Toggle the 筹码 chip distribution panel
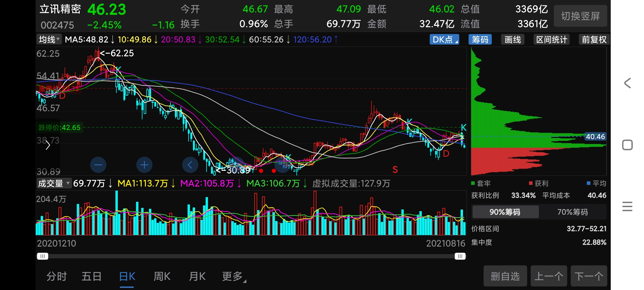The width and height of the screenshot is (644, 290). [x=480, y=40]
